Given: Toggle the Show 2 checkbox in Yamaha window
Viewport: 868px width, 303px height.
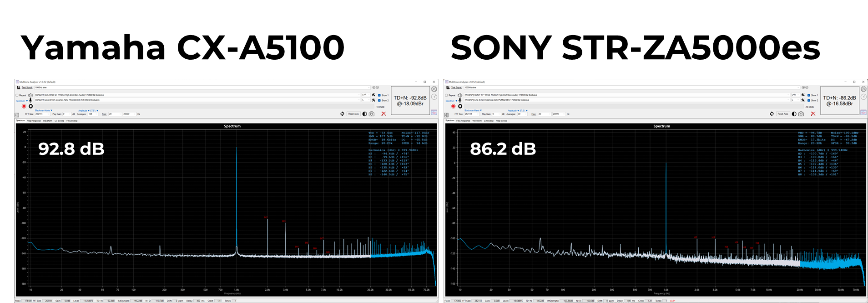Looking at the screenshot, I should pos(379,100).
